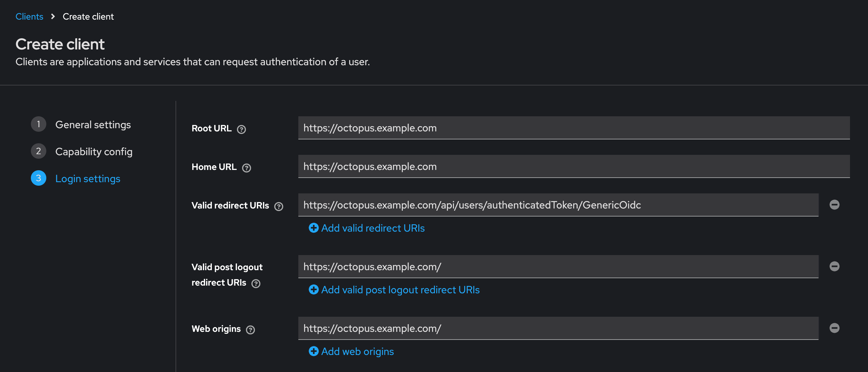Navigate back via Clients breadcrumb
Image resolution: width=868 pixels, height=372 pixels.
point(29,16)
